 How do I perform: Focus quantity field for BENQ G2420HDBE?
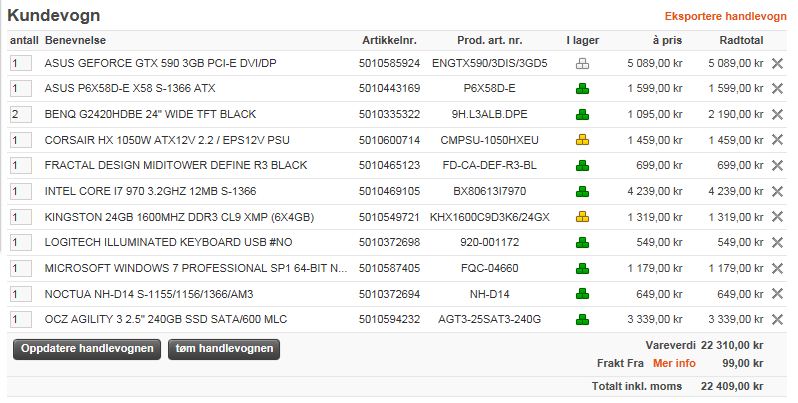pyautogui.click(x=21, y=114)
